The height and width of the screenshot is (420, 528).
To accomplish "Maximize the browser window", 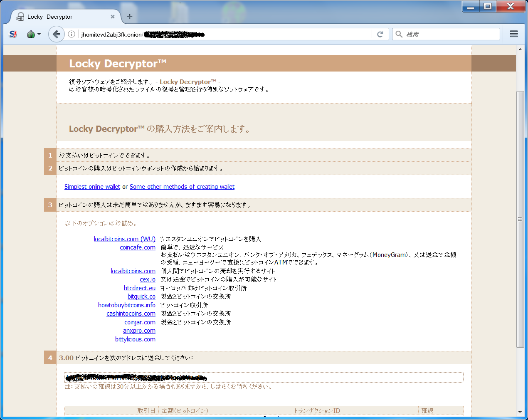I will 488,6.
